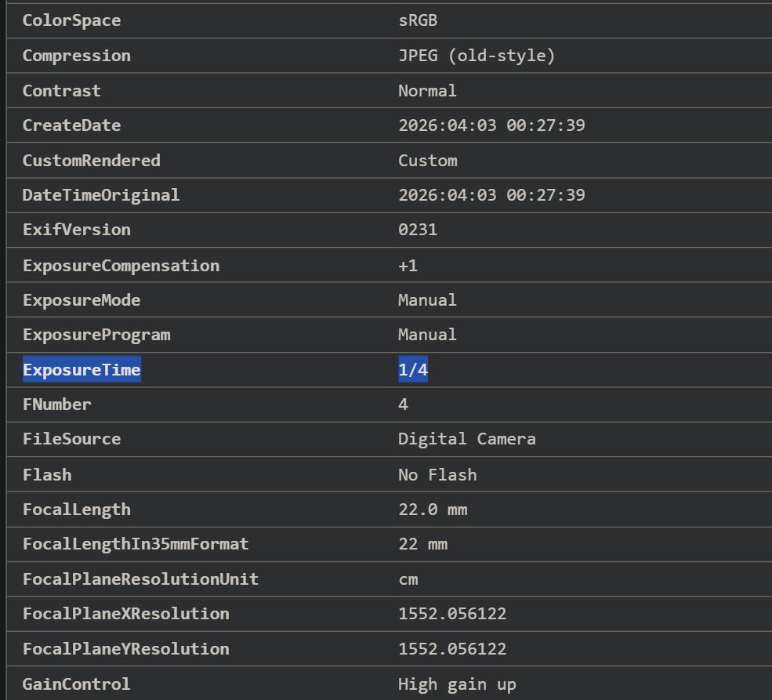Image resolution: width=772 pixels, height=700 pixels.
Task: Select the FNumber label
Action: click(57, 404)
